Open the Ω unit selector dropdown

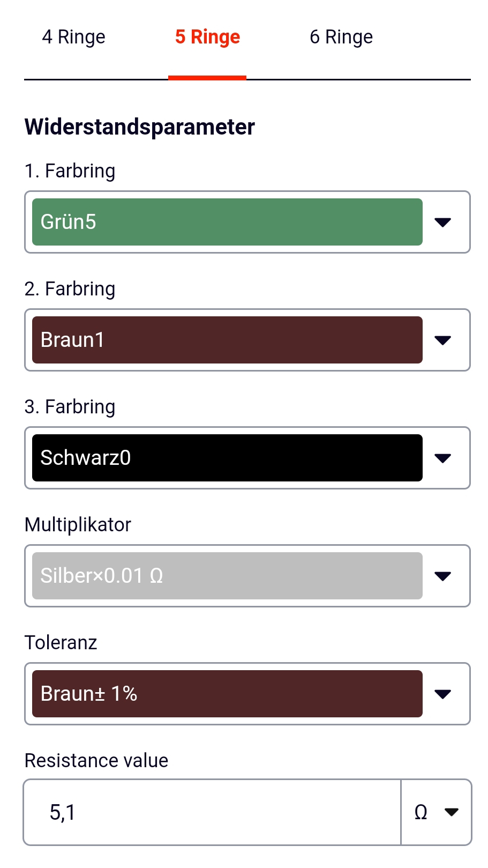[436, 812]
